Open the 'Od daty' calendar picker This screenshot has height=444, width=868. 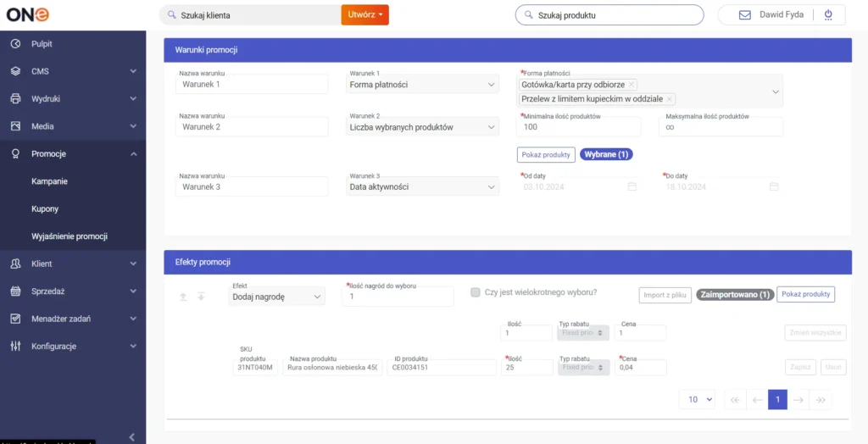tap(632, 186)
